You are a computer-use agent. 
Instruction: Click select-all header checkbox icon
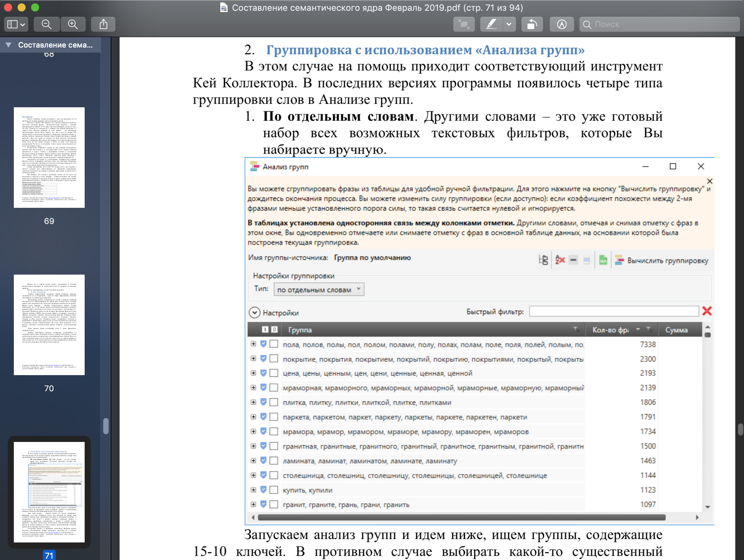point(265,330)
